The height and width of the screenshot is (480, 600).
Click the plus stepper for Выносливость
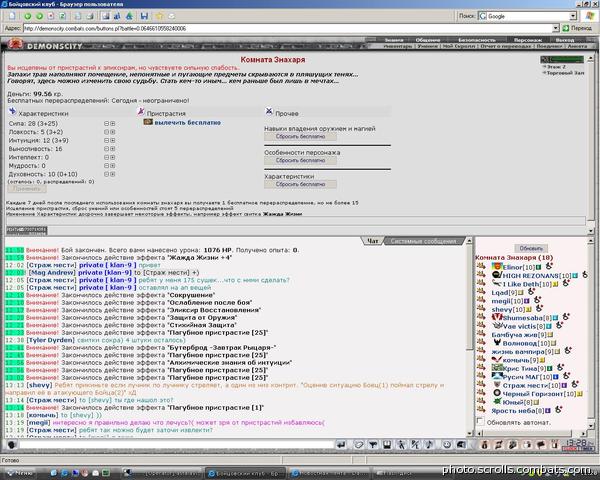pyautogui.click(x=112, y=149)
